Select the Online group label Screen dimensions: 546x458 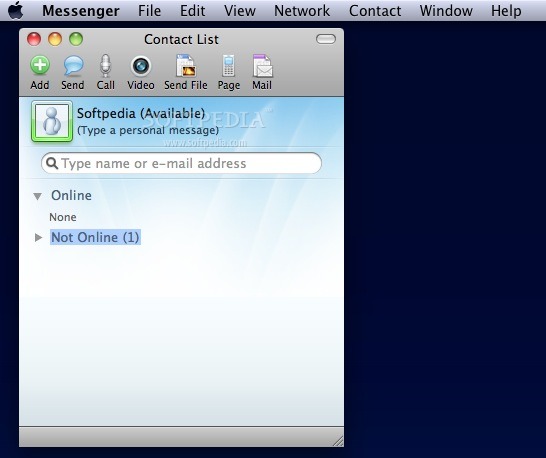(71, 195)
